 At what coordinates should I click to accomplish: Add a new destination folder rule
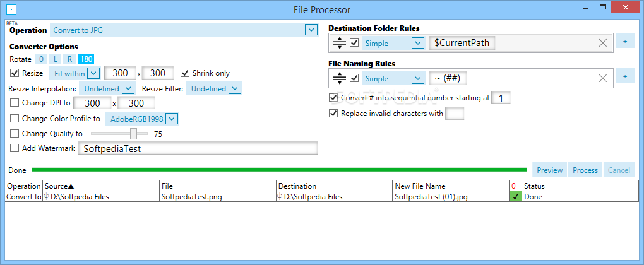tap(624, 41)
